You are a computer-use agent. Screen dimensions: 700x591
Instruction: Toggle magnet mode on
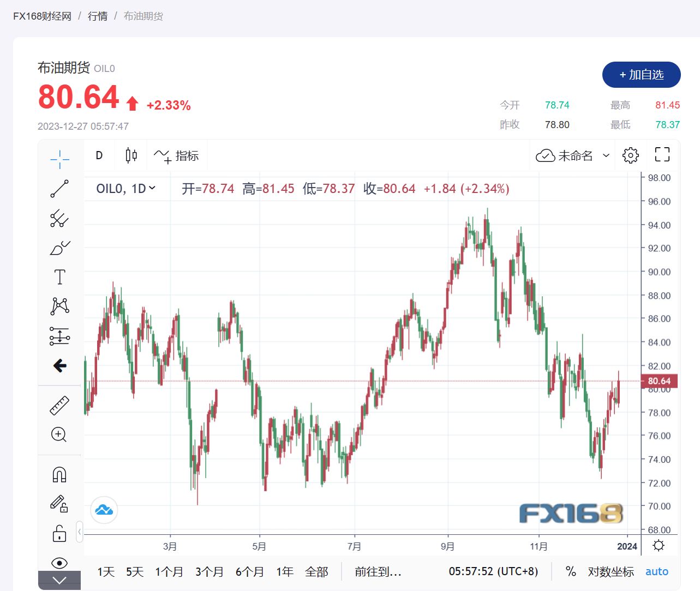59,474
